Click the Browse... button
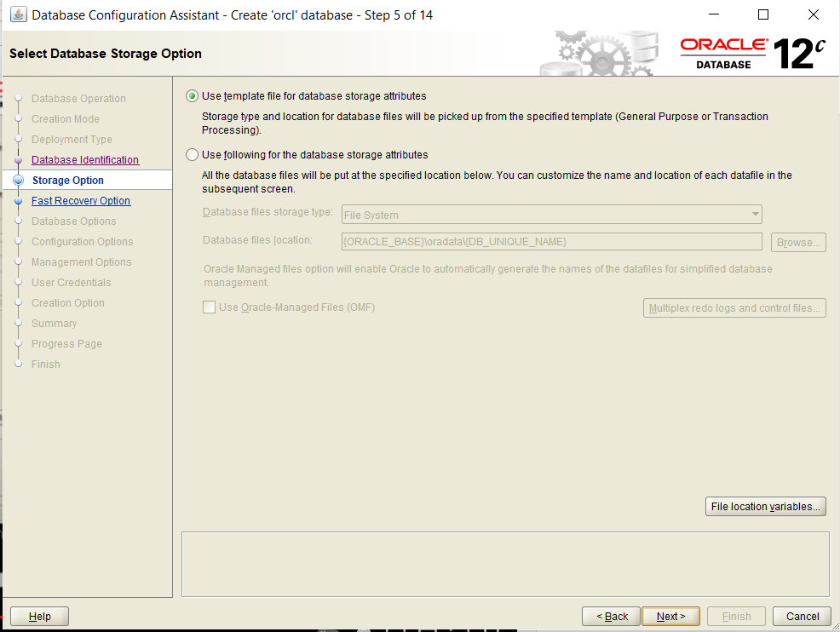The height and width of the screenshot is (632, 840). pyautogui.click(x=798, y=242)
